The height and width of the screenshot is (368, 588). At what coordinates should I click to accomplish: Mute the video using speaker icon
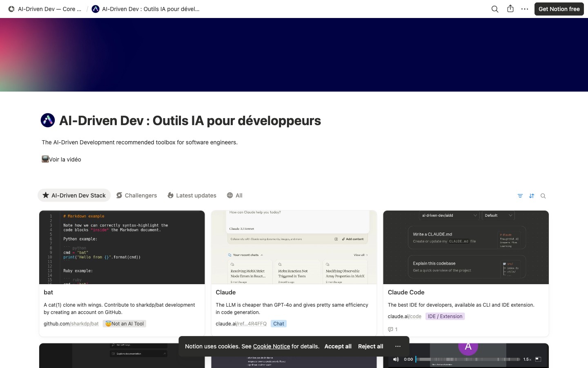coord(396,359)
